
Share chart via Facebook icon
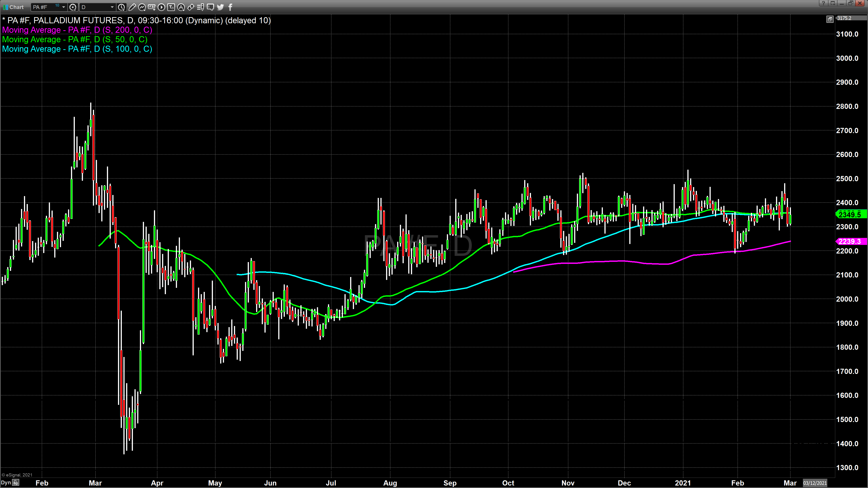(x=231, y=7)
